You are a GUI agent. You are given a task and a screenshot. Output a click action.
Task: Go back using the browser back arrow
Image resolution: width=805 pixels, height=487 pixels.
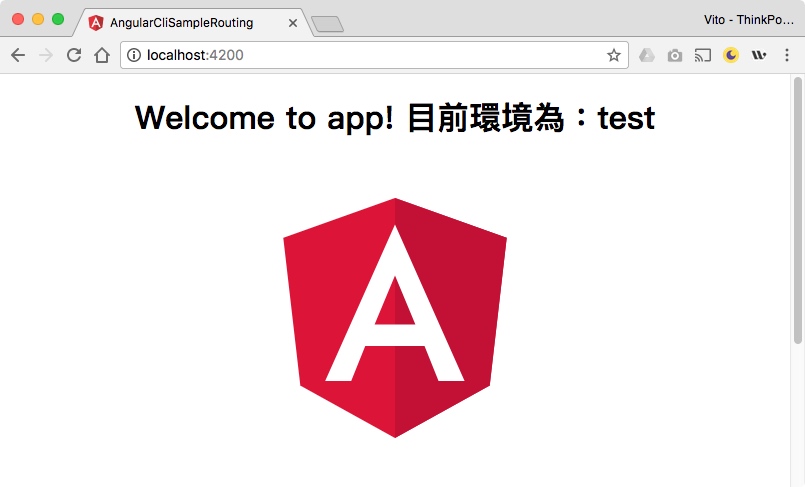[x=18, y=55]
